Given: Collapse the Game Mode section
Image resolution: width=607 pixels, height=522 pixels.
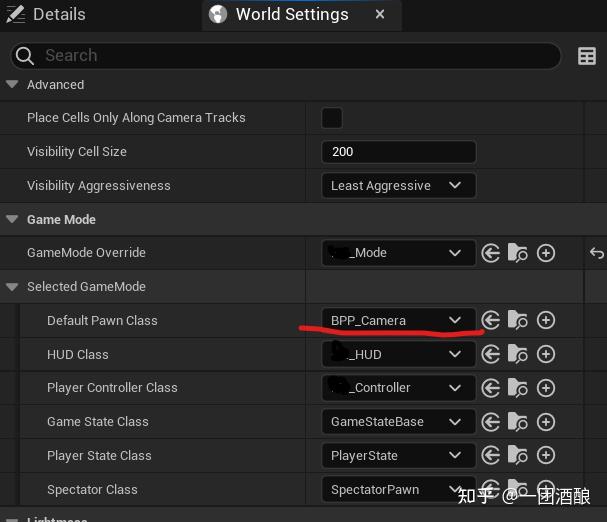Looking at the screenshot, I should coord(12,219).
